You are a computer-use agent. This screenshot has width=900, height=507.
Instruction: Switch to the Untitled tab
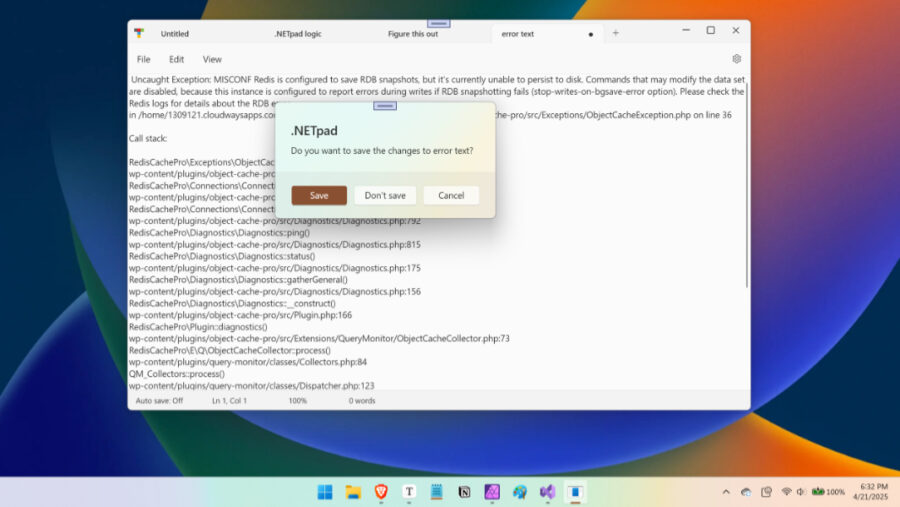point(174,34)
